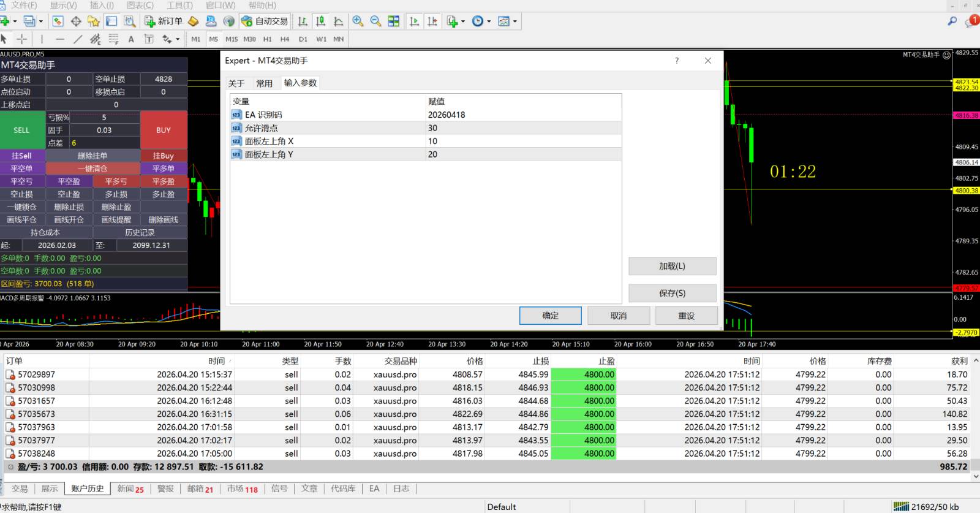Open the indicators list dropdown arrow
980x513 pixels.
pyautogui.click(x=462, y=21)
